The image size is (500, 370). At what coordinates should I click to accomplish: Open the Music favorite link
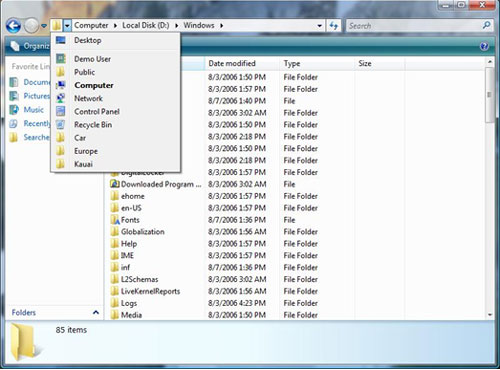pyautogui.click(x=27, y=110)
